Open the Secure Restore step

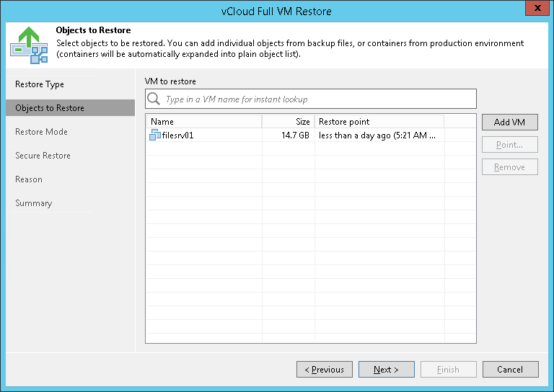43,156
